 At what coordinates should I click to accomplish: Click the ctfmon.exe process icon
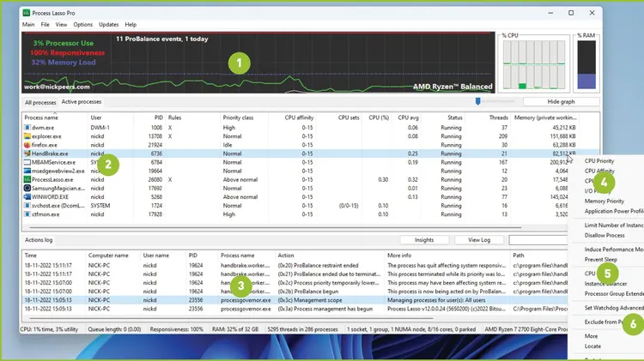tap(27, 214)
